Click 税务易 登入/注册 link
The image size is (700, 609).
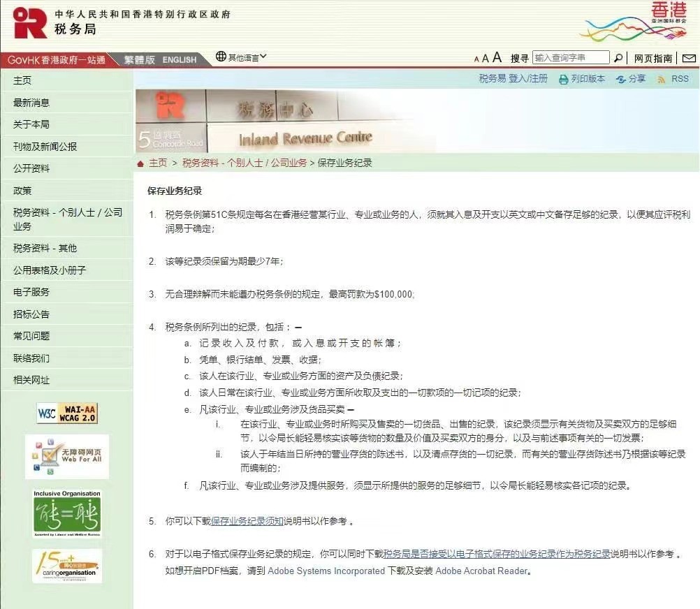pos(513,79)
